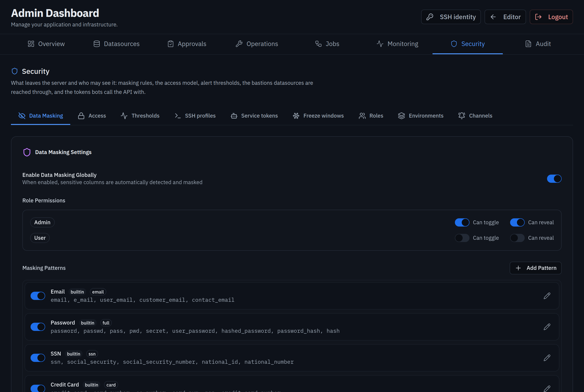584x392 pixels.
Task: Open the Channels sub-tab
Action: 475,116
